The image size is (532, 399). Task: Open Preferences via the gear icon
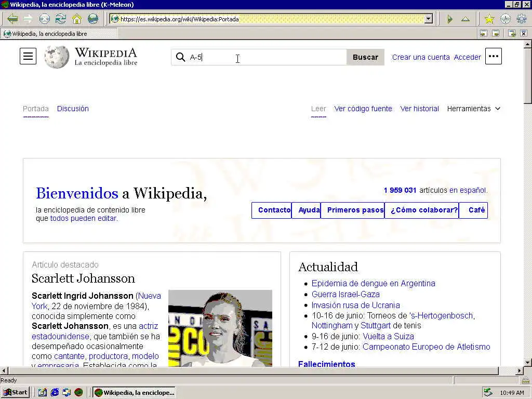pyautogui.click(x=522, y=19)
